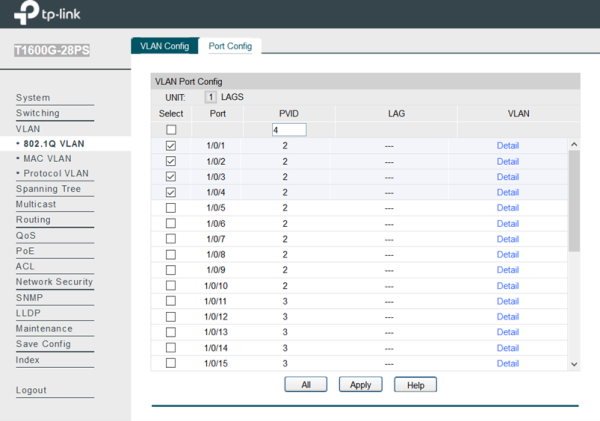Click LAGS link next to unit number
The height and width of the screenshot is (421, 600).
(232, 97)
